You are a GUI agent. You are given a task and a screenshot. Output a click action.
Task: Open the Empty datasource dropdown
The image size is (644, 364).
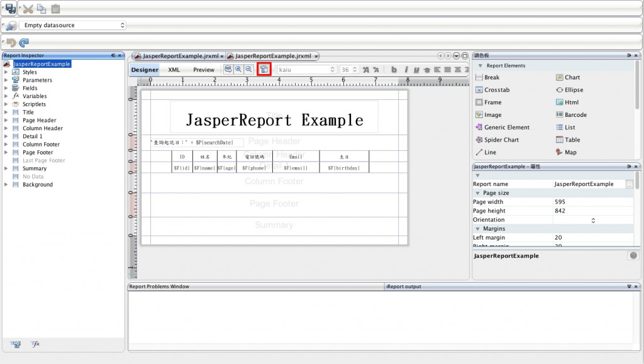click(73, 25)
